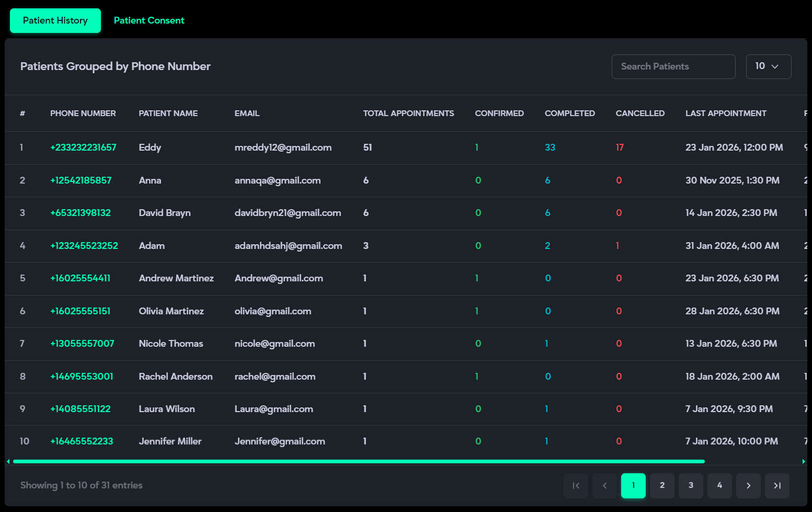Select page 2 in pagination
This screenshot has height=512, width=812.
pos(662,485)
